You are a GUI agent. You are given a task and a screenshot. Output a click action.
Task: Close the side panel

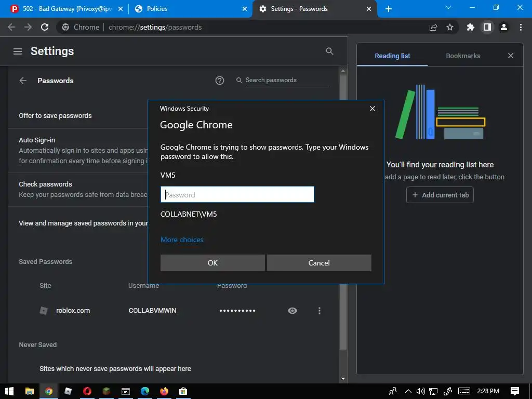(511, 56)
